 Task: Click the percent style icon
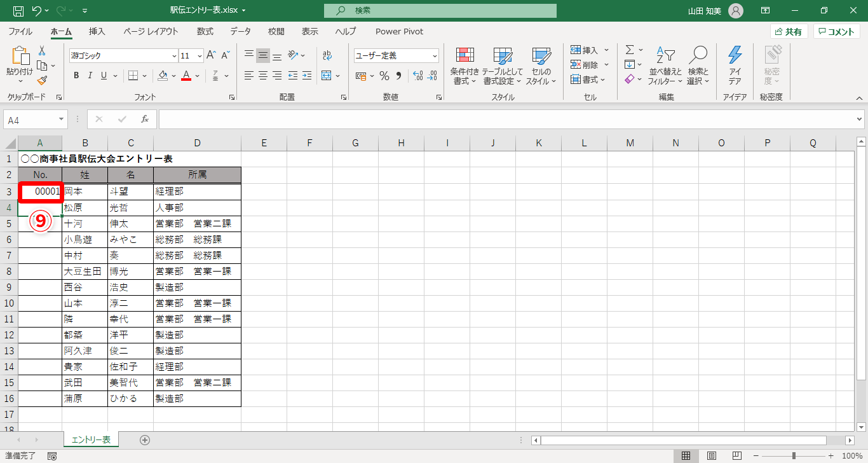tap(384, 76)
